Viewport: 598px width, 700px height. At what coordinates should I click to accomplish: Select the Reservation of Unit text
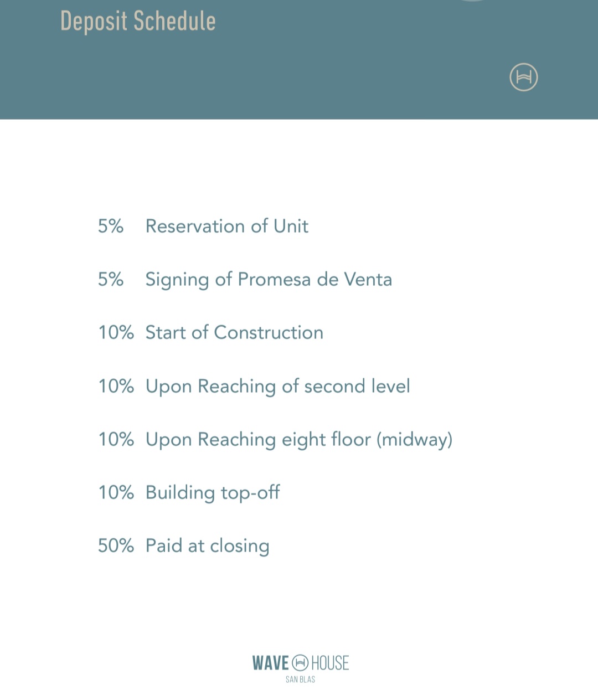[226, 226]
